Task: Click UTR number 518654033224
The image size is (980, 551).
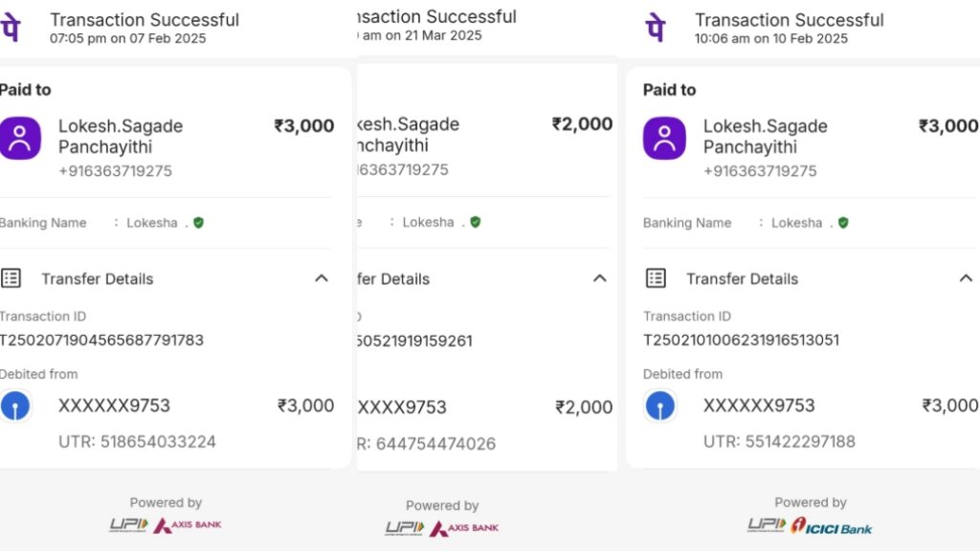Action: tap(137, 442)
